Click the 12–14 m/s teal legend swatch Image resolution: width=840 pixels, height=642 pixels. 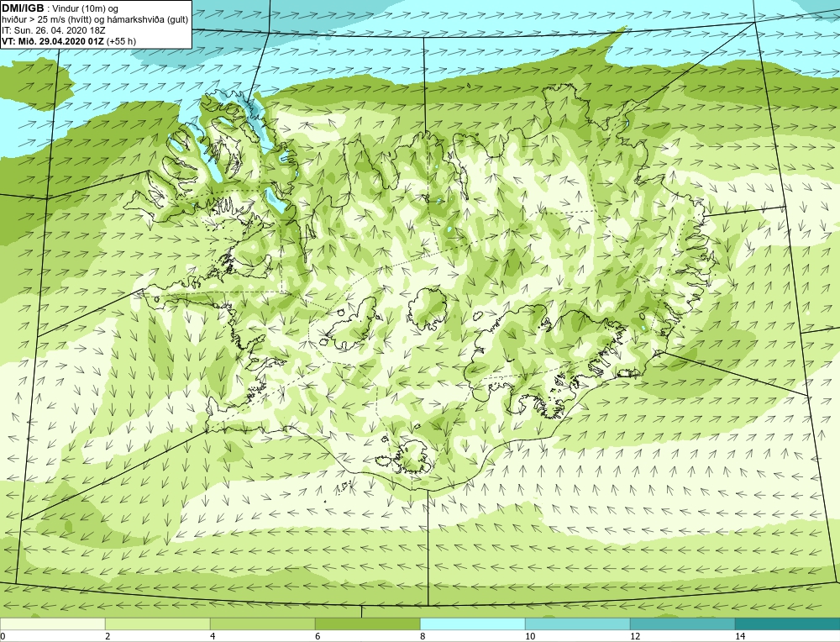(682, 624)
